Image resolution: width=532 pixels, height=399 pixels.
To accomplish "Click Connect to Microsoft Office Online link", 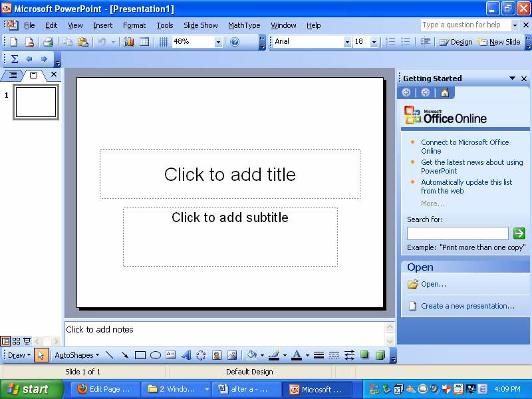I will click(x=465, y=146).
